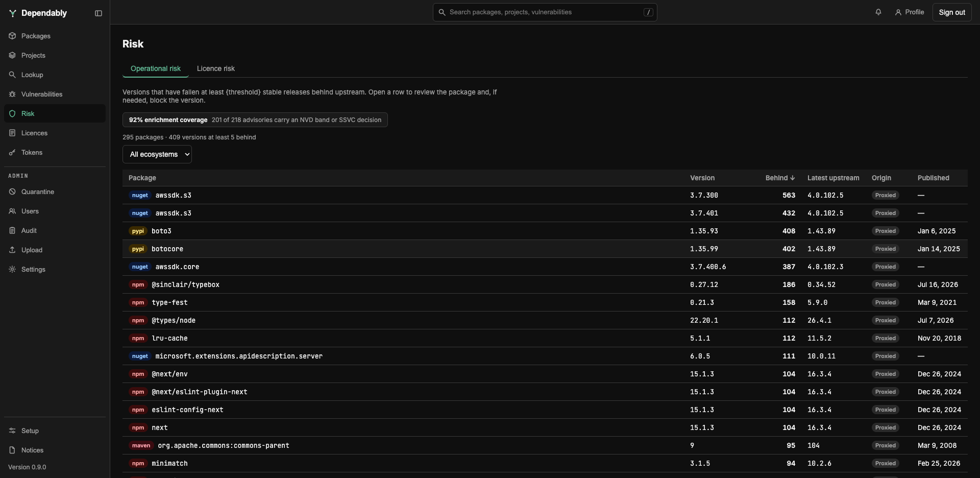Viewport: 980px width, 478px height.
Task: Open the All ecosystems dropdown
Action: 157,154
